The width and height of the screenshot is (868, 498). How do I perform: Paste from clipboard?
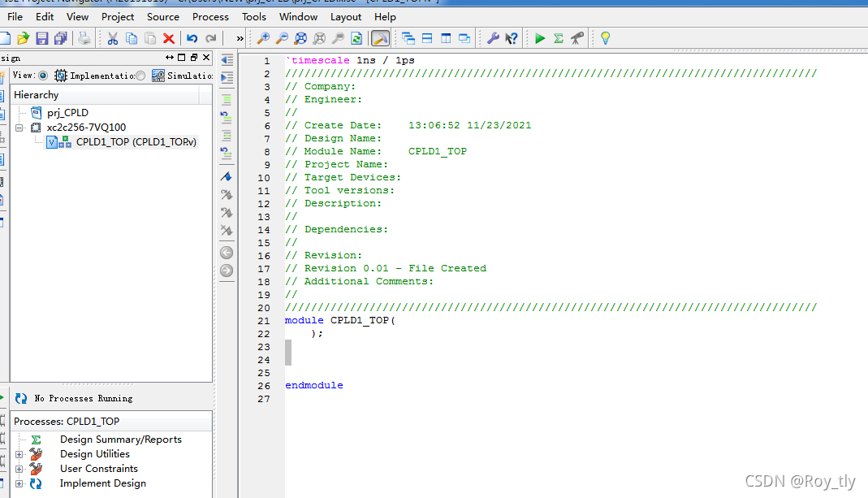[150, 38]
